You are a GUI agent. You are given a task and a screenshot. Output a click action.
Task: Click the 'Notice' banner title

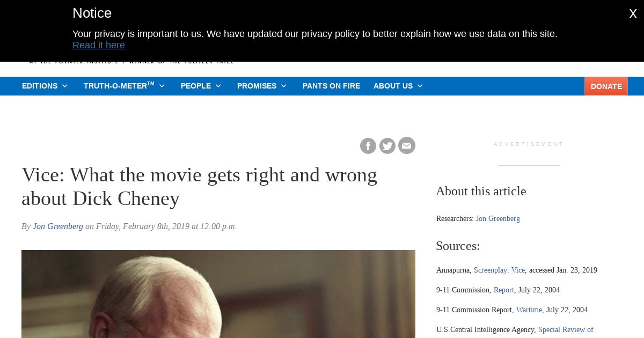point(92,13)
